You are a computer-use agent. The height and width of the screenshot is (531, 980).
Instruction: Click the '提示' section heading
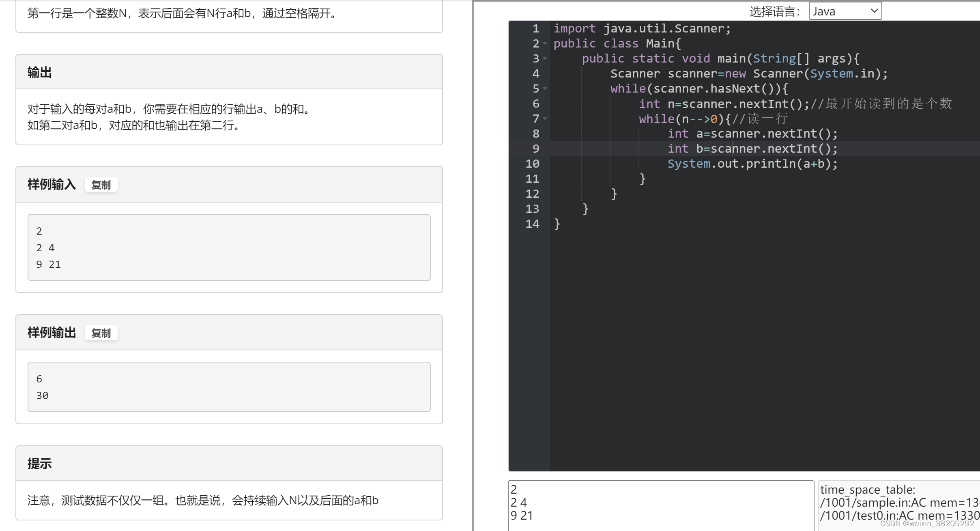tap(39, 464)
